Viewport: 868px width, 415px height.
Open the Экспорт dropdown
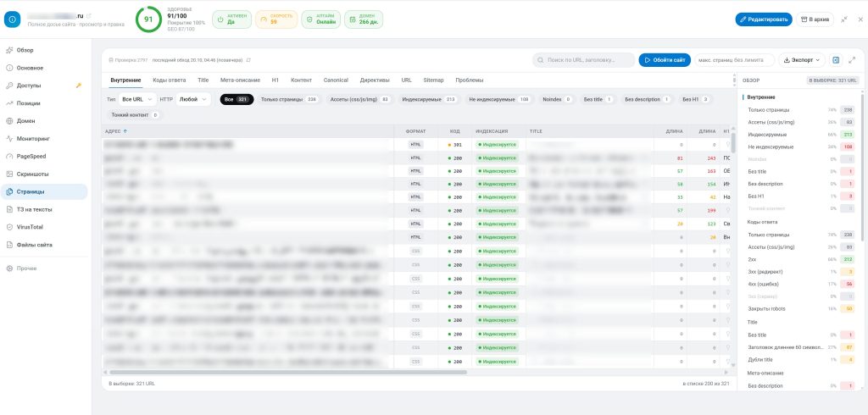802,60
